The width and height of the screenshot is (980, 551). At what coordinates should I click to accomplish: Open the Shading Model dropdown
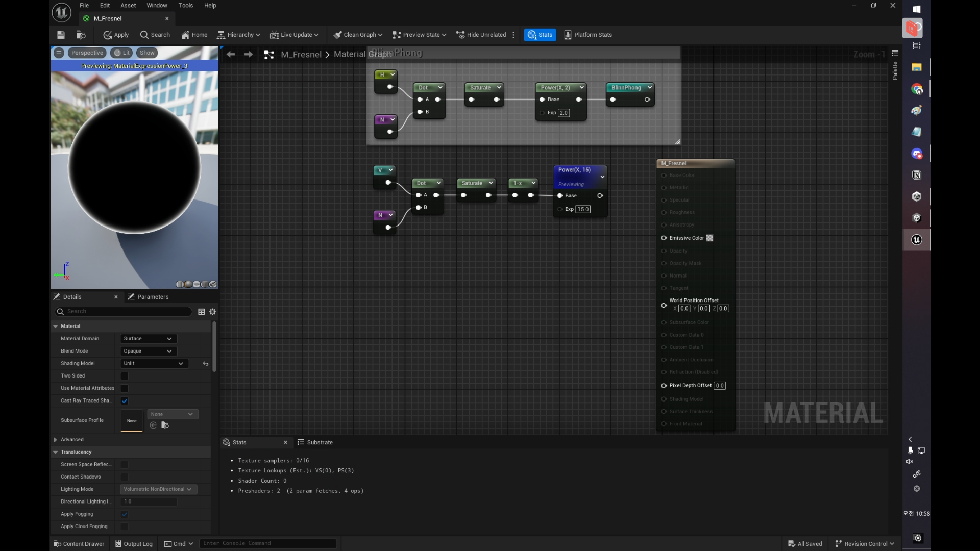(x=153, y=364)
